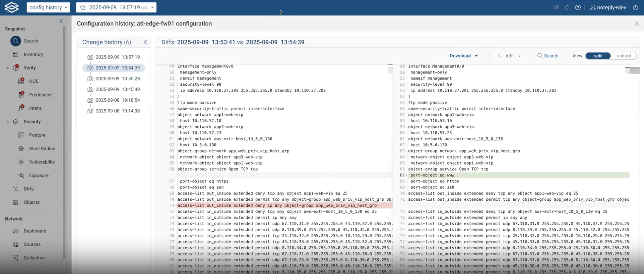Go to Vulnerability view

[x=42, y=162]
